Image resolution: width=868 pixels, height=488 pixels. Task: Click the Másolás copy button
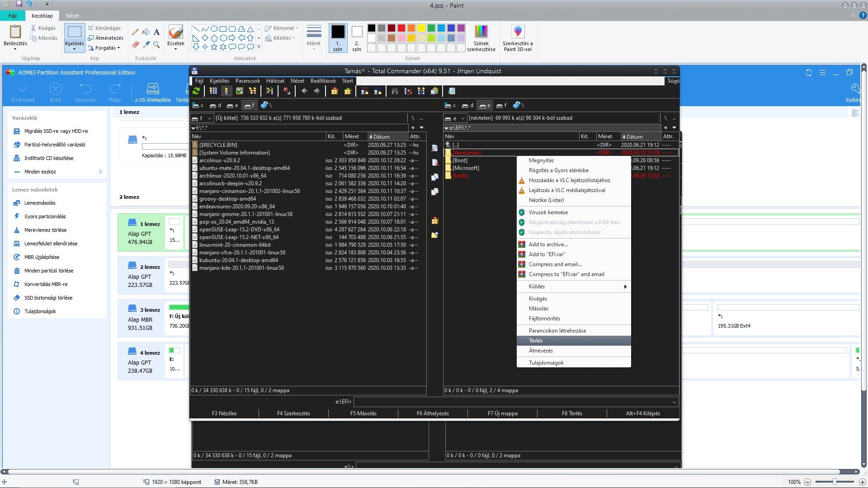pyautogui.click(x=44, y=38)
